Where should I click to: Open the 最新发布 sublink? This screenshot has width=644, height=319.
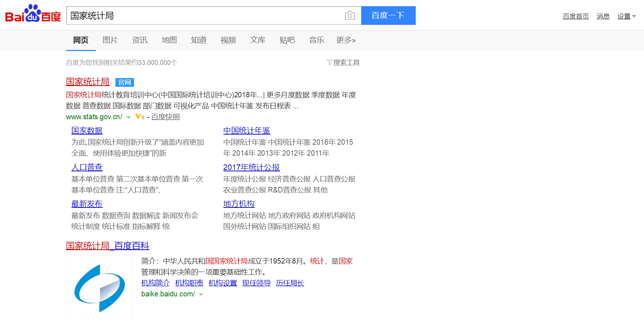coord(87,204)
